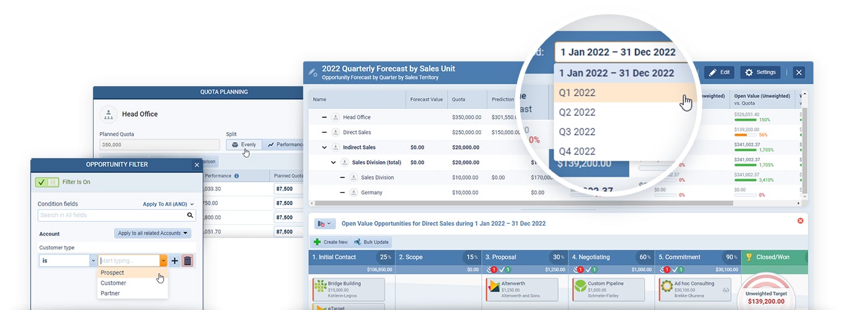Viewport: 868px width, 310px height.
Task: Click the Performance column info icon
Action: click(x=236, y=175)
